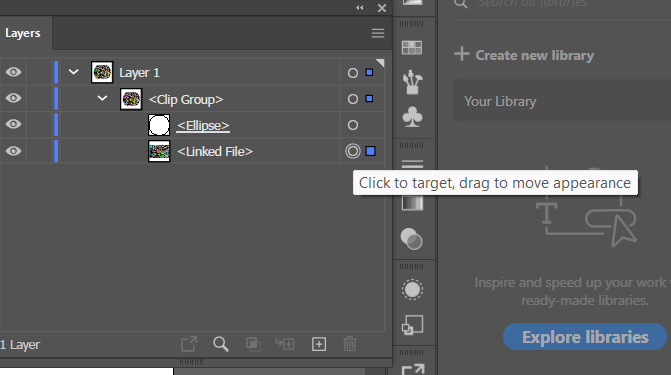Click the Clip Group thumbnail

[131, 99]
